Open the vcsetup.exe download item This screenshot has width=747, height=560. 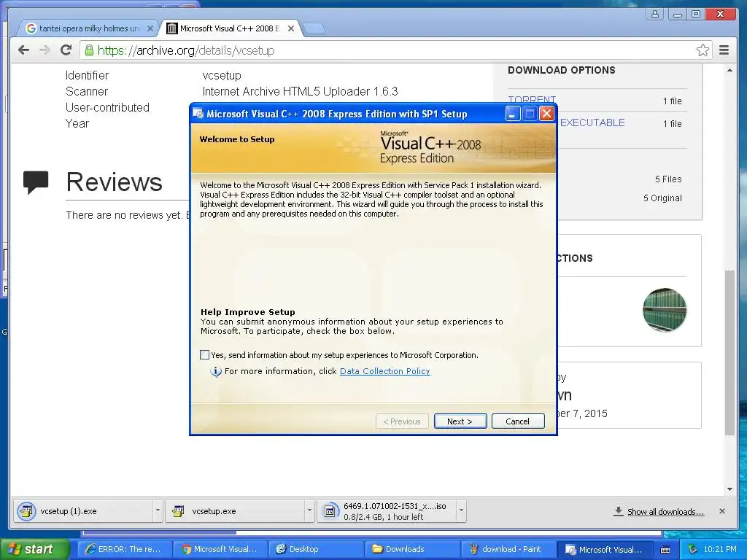[x=235, y=511]
